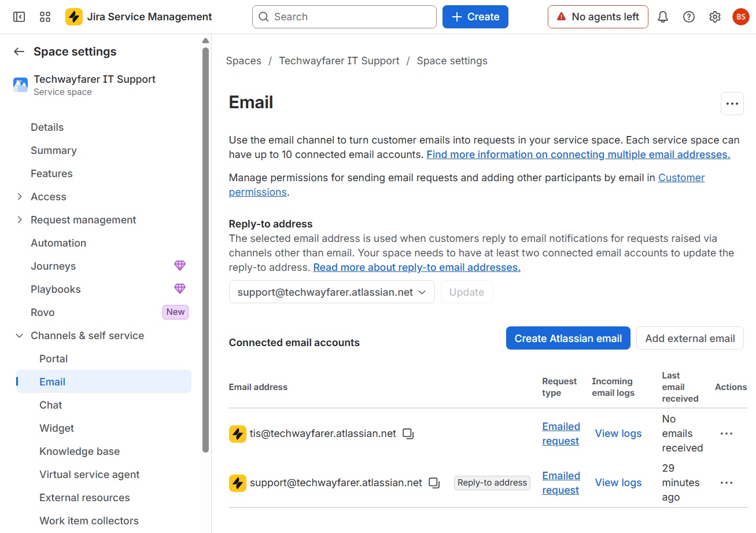The width and height of the screenshot is (756, 533).
Task: Select the Chat channel item
Action: pos(51,405)
